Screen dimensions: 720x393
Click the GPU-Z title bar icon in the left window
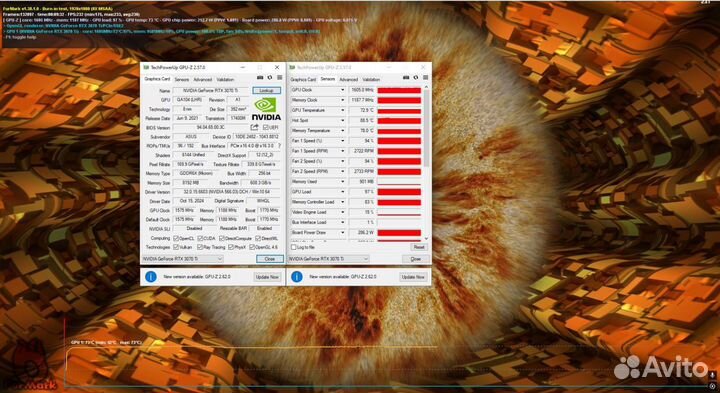(146, 67)
